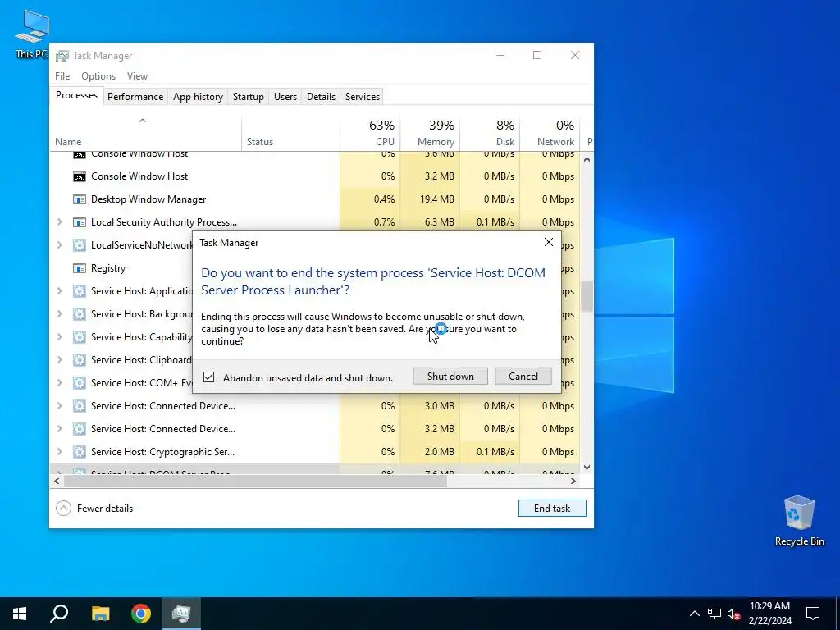
Task: Click Service Host: Application gear icon
Action: (80, 291)
